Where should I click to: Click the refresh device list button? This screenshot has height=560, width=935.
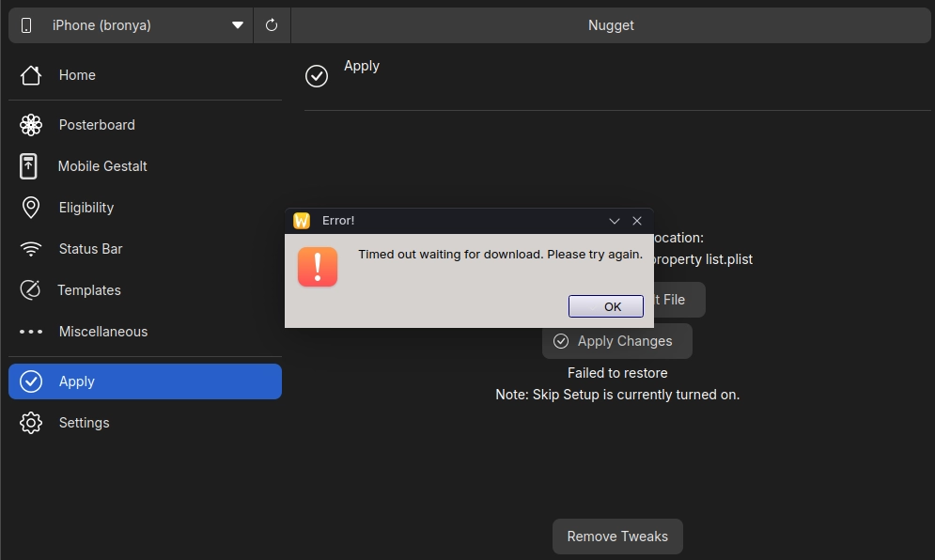tap(272, 25)
